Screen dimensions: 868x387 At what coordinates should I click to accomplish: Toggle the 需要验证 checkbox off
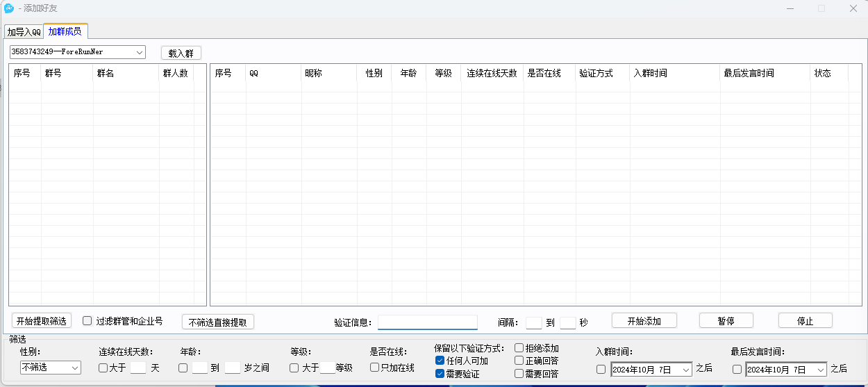(x=440, y=374)
